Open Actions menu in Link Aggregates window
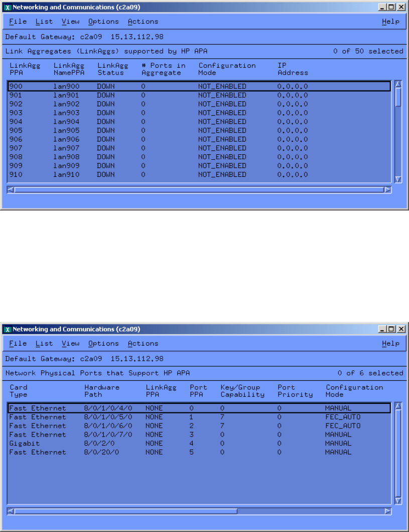 143,22
